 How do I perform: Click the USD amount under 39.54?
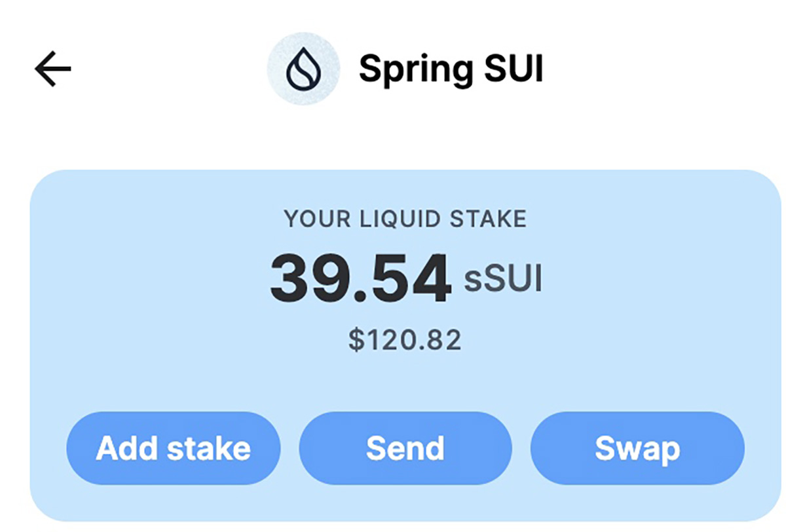[x=405, y=340]
